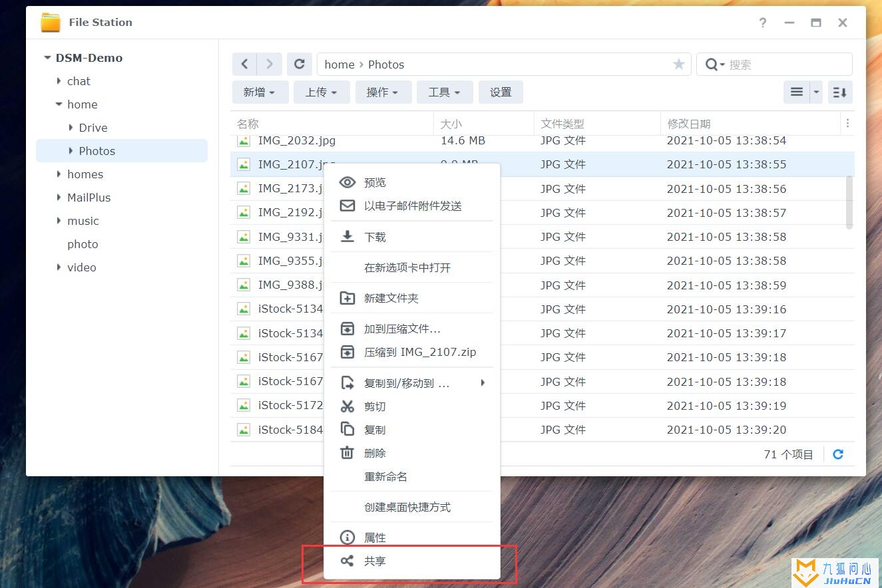Click the 71 个项目 item count
This screenshot has width=882, height=588.
(x=788, y=454)
